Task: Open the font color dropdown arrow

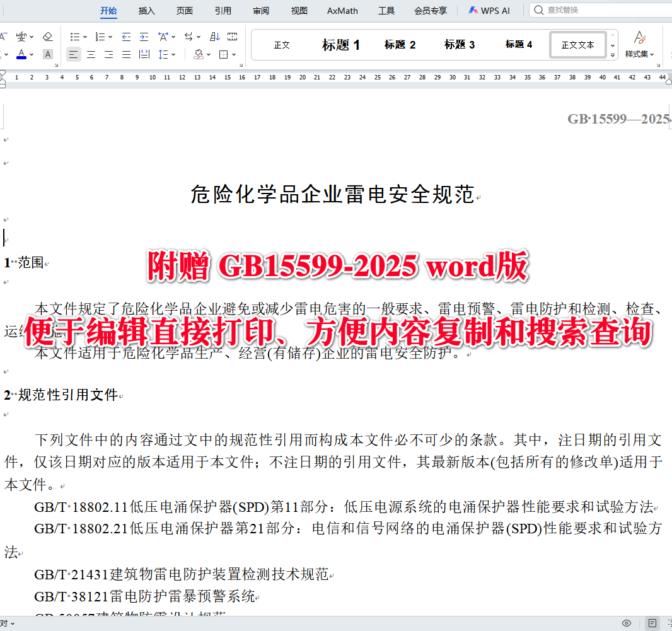Action: 31,54
